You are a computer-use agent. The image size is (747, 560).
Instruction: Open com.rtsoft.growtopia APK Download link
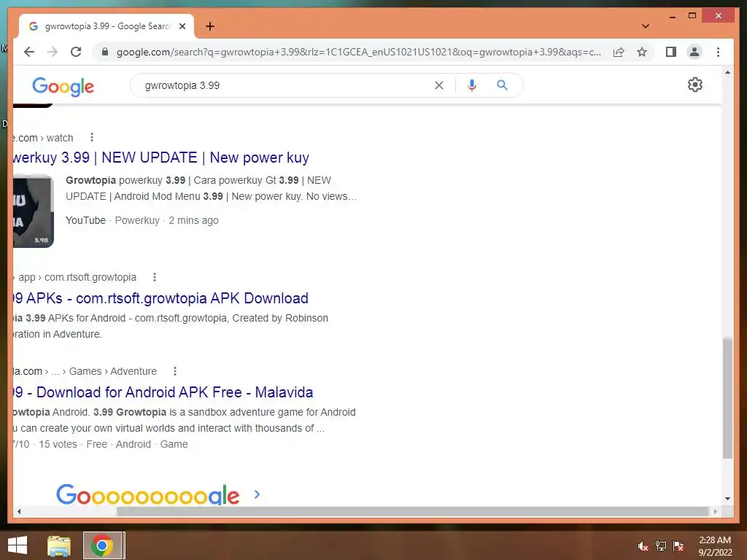(x=161, y=298)
